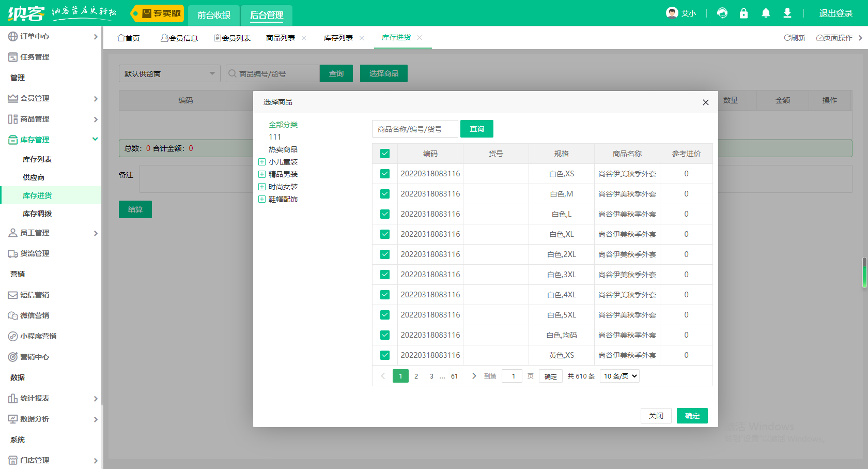Switch to the 后台管理 tab

point(267,15)
